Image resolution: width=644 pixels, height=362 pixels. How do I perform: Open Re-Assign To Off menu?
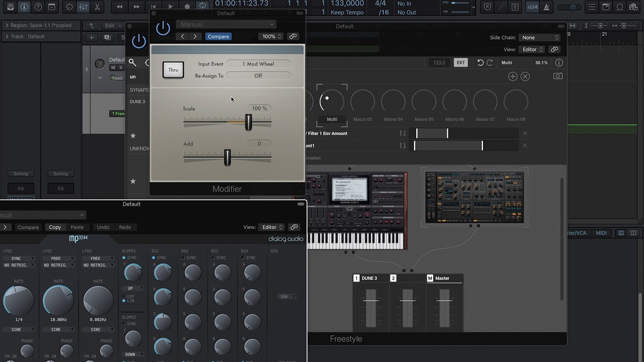258,75
